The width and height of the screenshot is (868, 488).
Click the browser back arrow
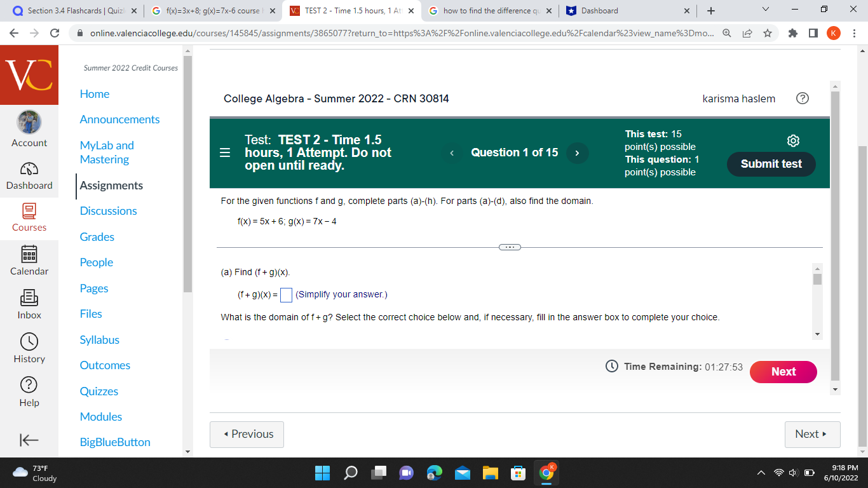click(13, 33)
